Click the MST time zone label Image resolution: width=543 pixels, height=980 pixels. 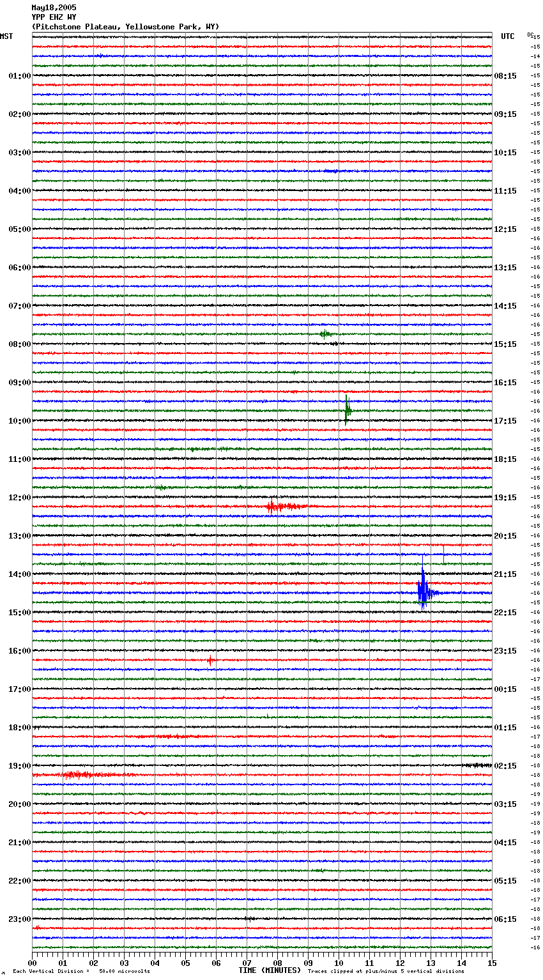[x=6, y=36]
